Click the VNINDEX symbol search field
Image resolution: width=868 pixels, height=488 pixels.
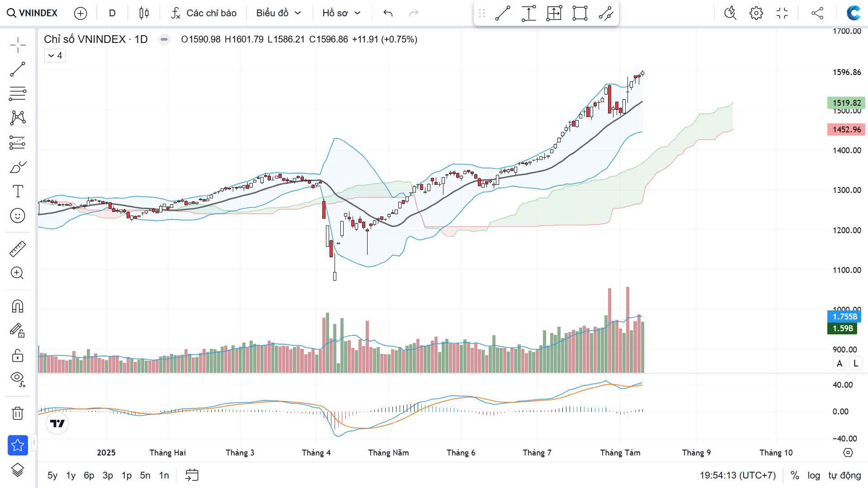[33, 13]
